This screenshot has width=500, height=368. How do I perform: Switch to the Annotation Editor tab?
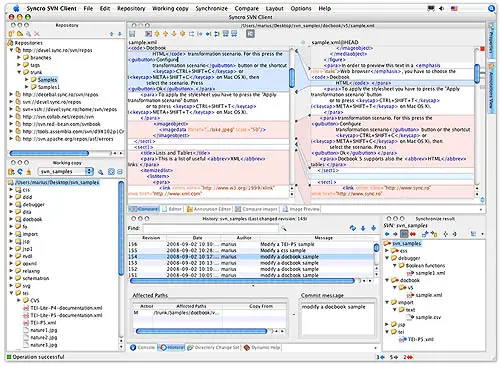coord(209,209)
